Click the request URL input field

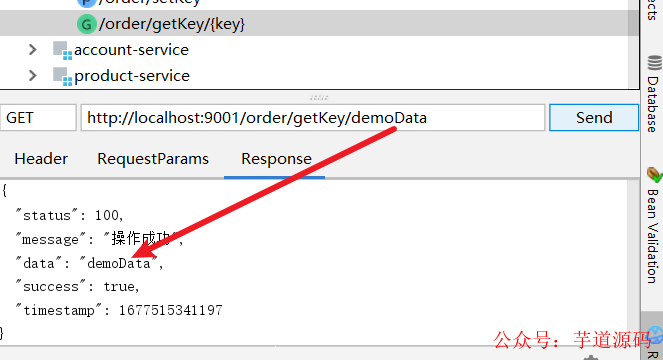pyautogui.click(x=313, y=118)
